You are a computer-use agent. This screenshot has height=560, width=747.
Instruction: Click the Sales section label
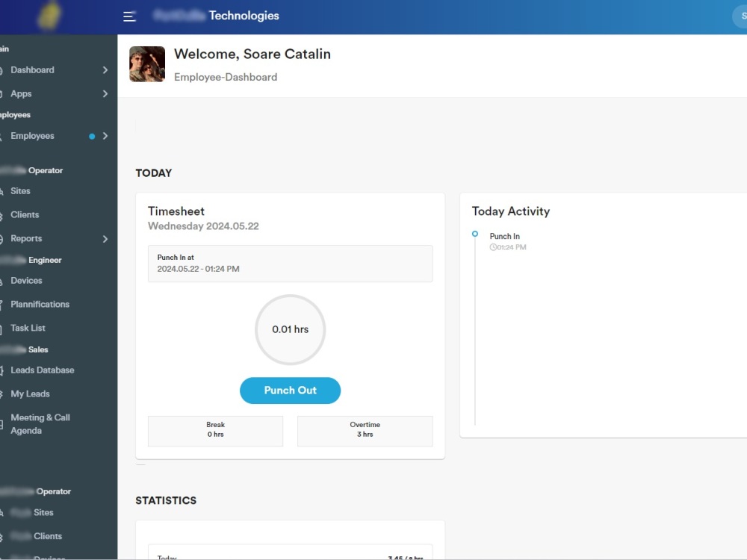click(38, 349)
